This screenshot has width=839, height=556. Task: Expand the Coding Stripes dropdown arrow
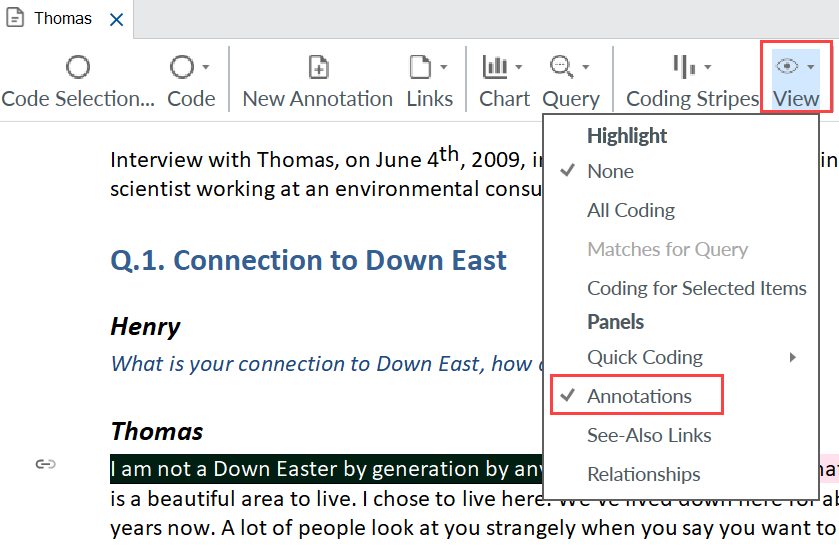point(708,67)
